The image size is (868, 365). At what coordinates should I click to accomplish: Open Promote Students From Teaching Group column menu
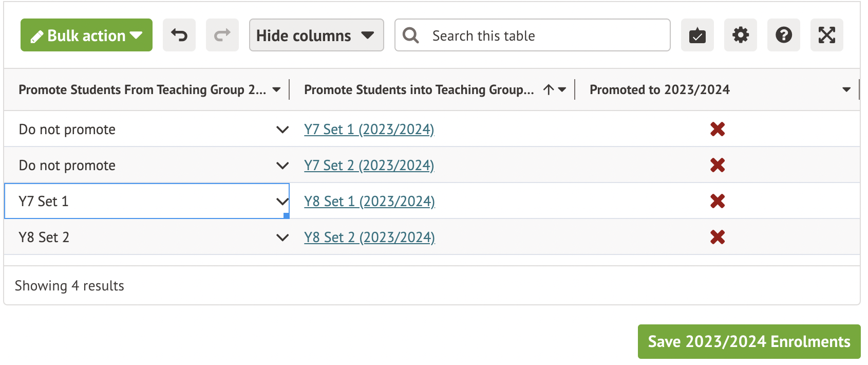tap(276, 90)
